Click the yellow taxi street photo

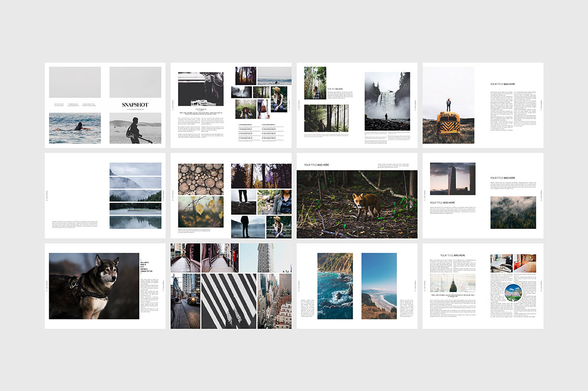[x=186, y=301]
